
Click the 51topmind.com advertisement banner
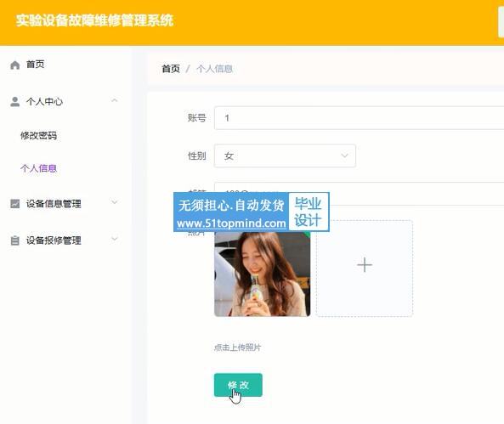click(x=252, y=212)
